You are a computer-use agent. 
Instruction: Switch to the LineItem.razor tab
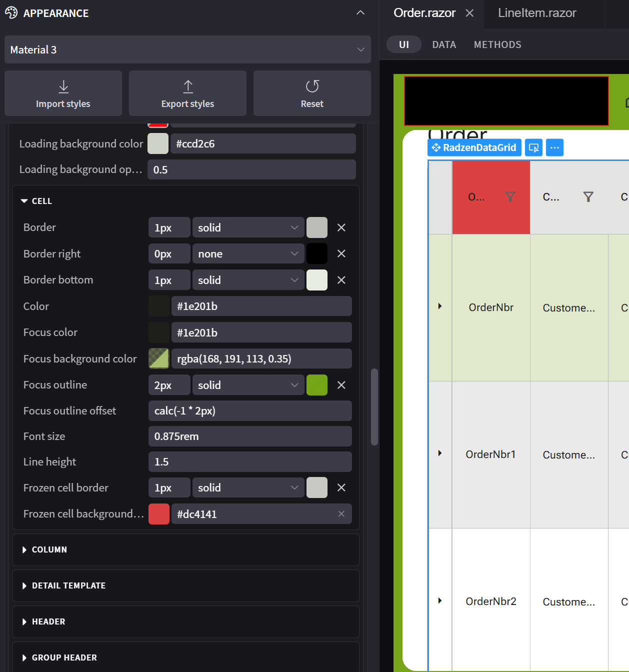pyautogui.click(x=537, y=13)
